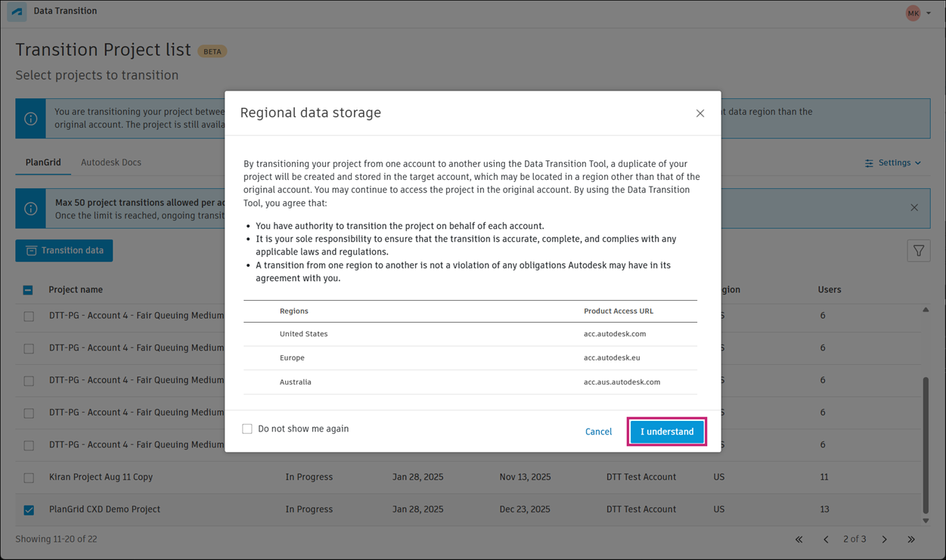Go to the next page arrow

pos(884,540)
